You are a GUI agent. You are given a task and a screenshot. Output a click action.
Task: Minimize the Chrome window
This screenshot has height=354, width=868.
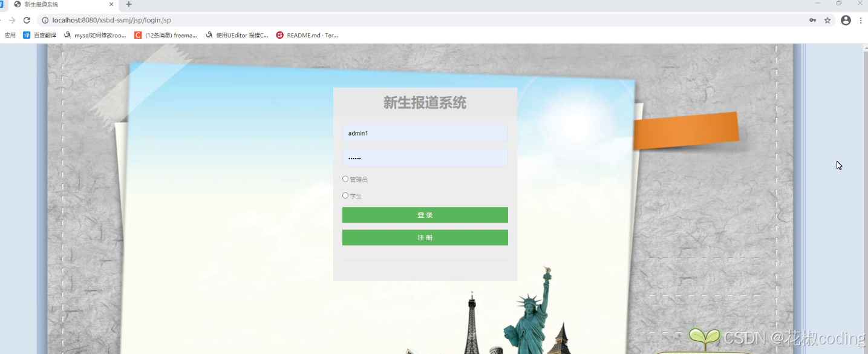[818, 4]
